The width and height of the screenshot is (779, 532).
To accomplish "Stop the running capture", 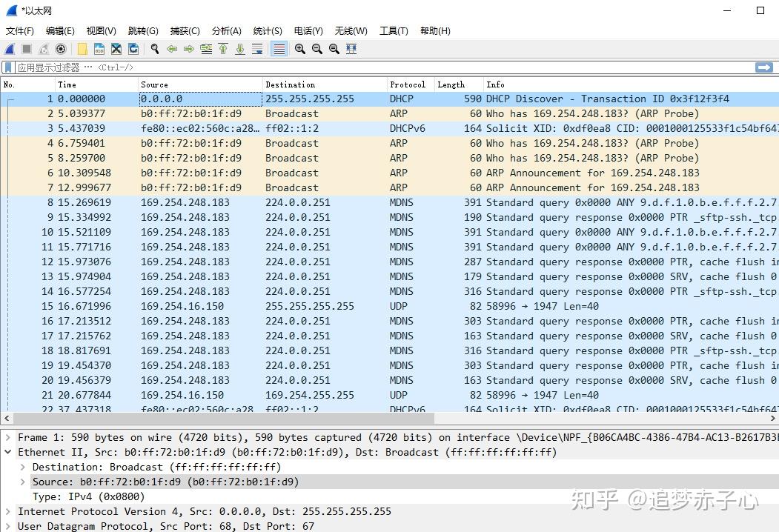I will tap(27, 49).
